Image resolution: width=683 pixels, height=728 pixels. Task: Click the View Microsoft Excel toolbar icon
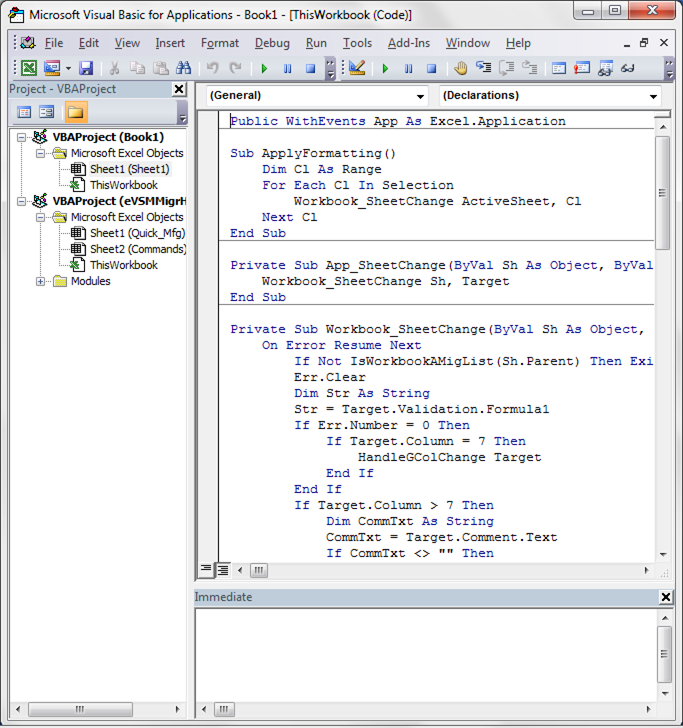29,68
